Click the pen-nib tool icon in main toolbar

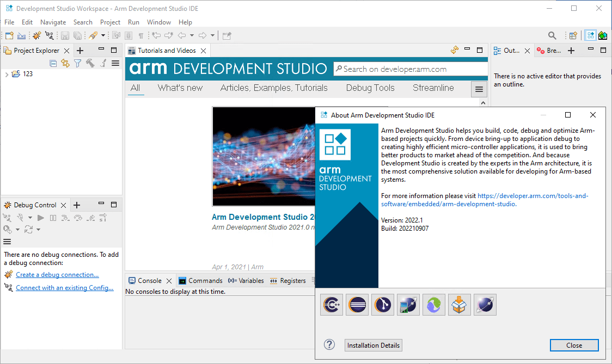(x=93, y=35)
